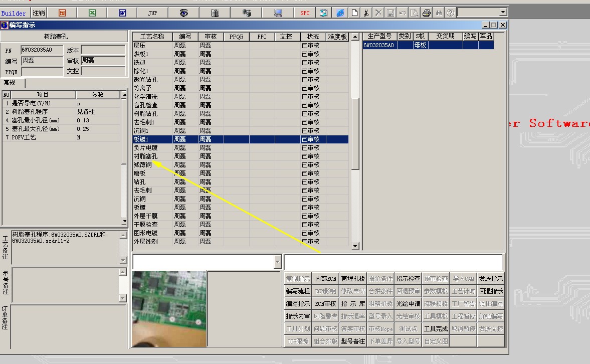Click the printer icon
Image resolution: width=590 pixels, height=364 pixels.
[x=426, y=13]
